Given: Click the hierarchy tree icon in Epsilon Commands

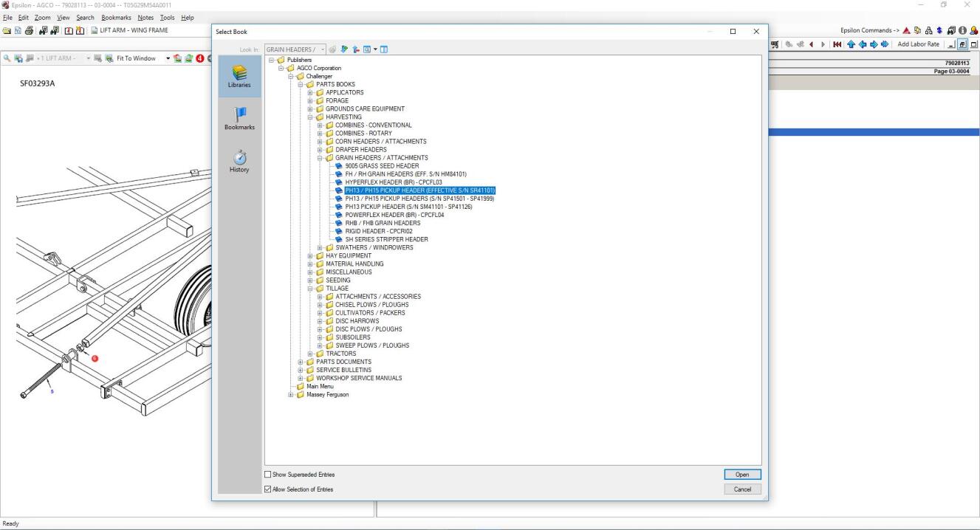Looking at the screenshot, I should tap(931, 30).
